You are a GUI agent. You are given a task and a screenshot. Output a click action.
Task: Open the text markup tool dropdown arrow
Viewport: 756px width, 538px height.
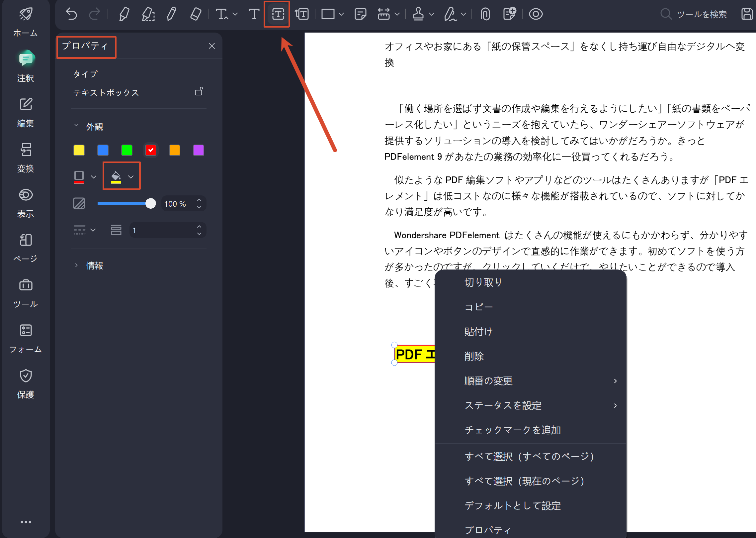[235, 14]
